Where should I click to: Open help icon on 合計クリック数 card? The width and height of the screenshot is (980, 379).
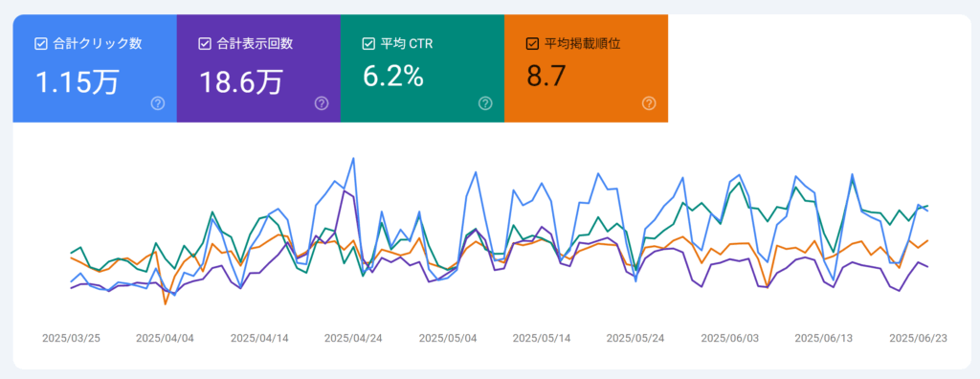(158, 103)
